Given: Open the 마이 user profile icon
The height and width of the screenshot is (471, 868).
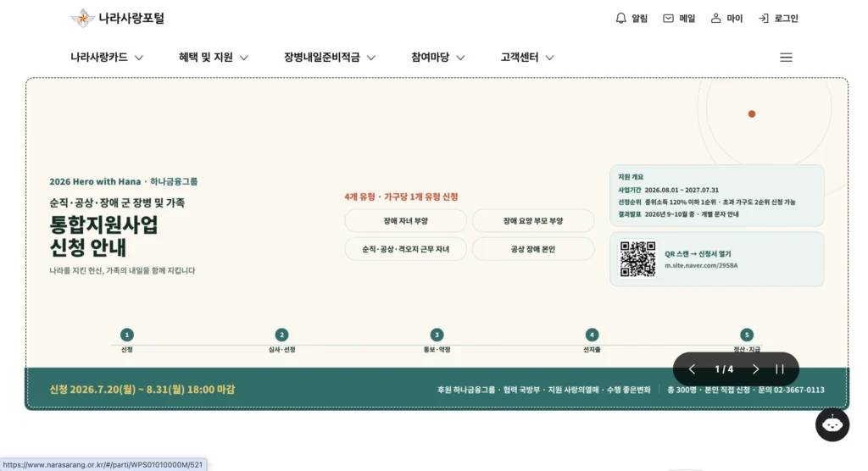Looking at the screenshot, I should 715,19.
